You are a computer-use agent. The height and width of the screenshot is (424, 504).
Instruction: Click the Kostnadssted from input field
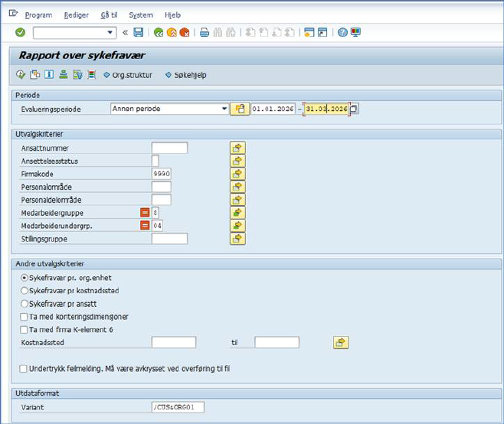pos(174,342)
